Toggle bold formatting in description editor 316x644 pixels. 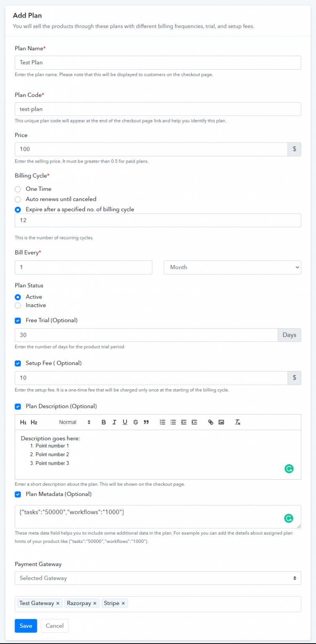[x=104, y=422]
